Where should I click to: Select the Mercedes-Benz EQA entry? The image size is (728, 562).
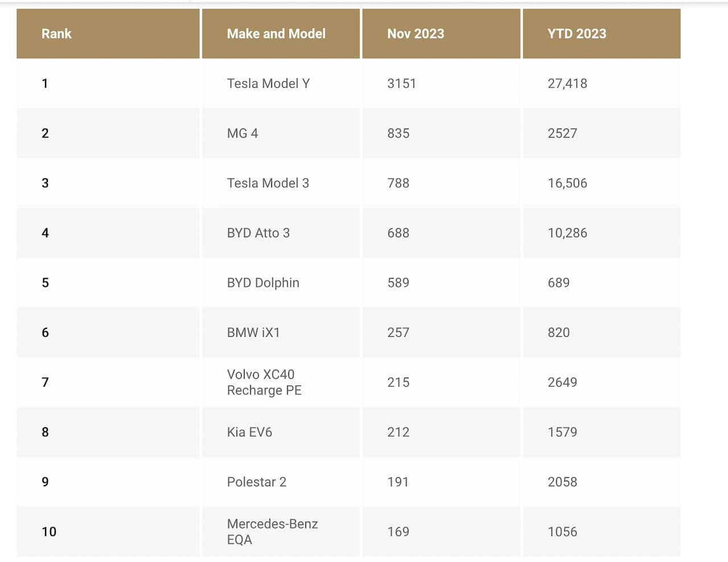272,531
